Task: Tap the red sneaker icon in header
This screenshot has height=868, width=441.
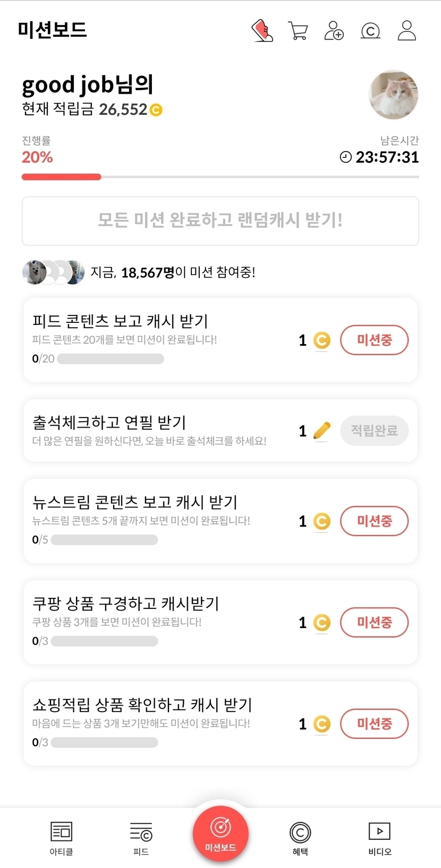Action: 262,31
